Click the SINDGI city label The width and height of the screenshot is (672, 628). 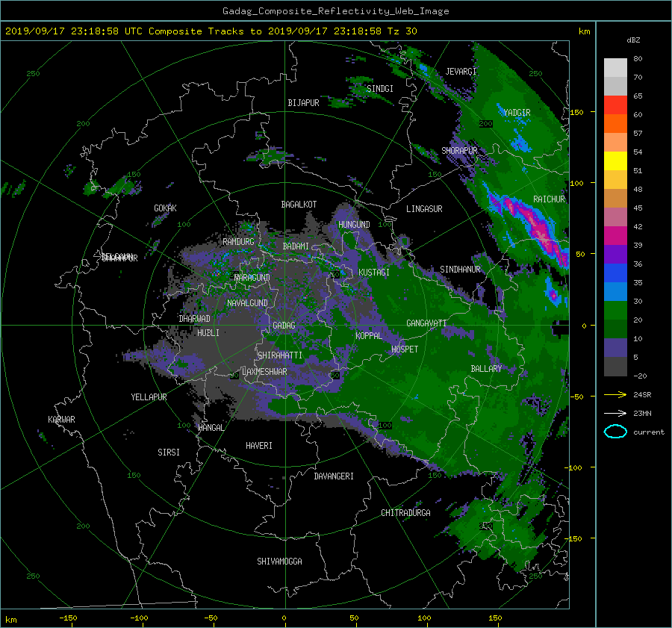pyautogui.click(x=380, y=88)
